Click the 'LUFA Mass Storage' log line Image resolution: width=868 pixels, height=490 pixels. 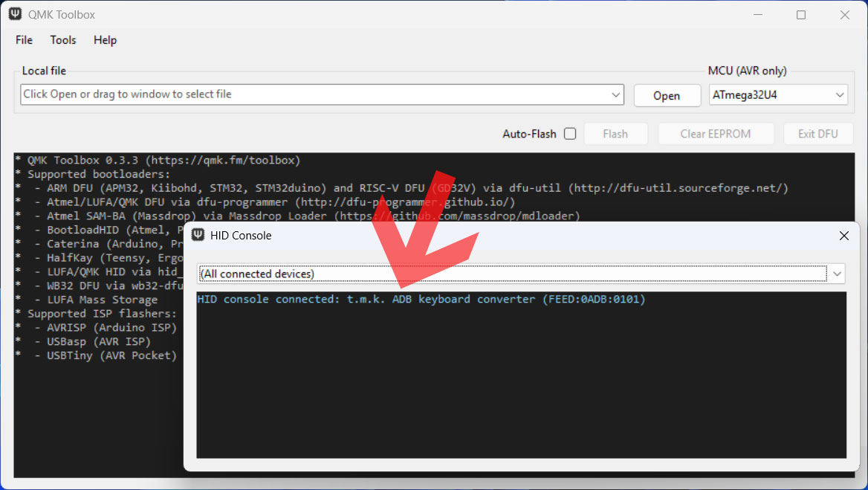click(x=86, y=300)
